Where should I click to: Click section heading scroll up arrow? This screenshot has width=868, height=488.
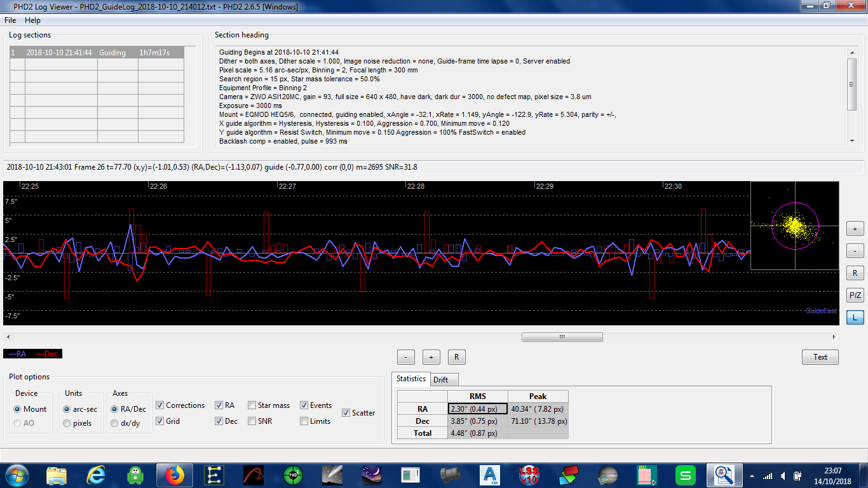(x=852, y=53)
